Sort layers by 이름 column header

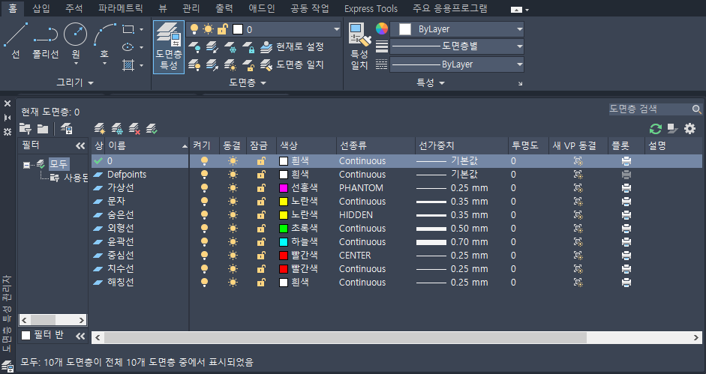click(147, 146)
